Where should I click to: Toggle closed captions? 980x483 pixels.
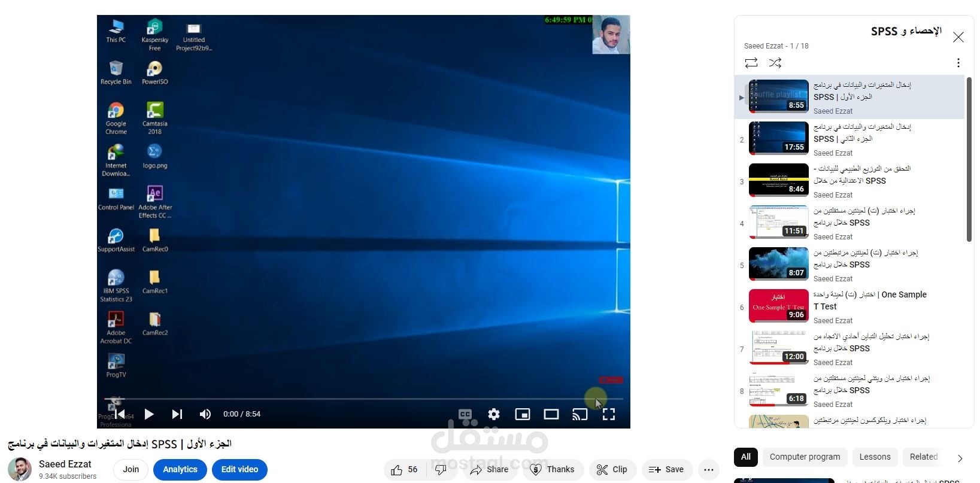coord(465,414)
